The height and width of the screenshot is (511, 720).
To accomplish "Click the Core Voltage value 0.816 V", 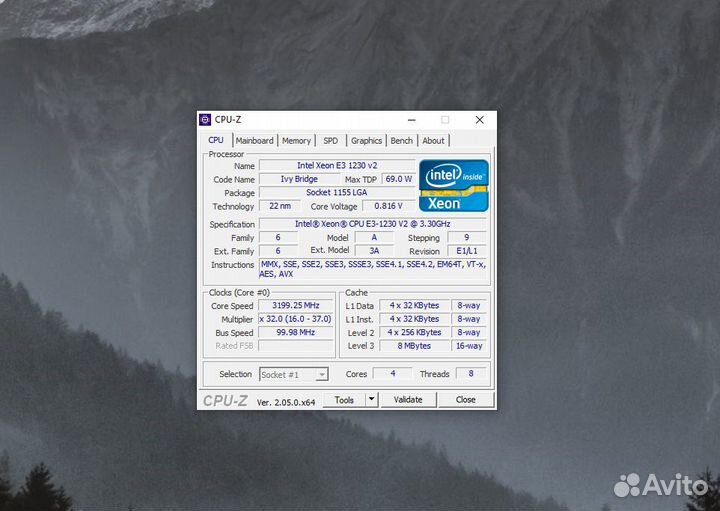I will [x=388, y=206].
